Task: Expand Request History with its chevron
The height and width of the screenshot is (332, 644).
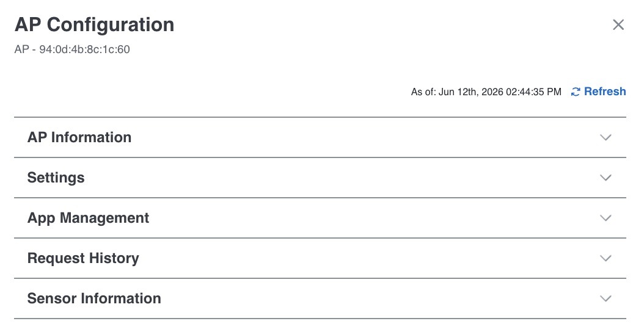Action: (x=606, y=258)
